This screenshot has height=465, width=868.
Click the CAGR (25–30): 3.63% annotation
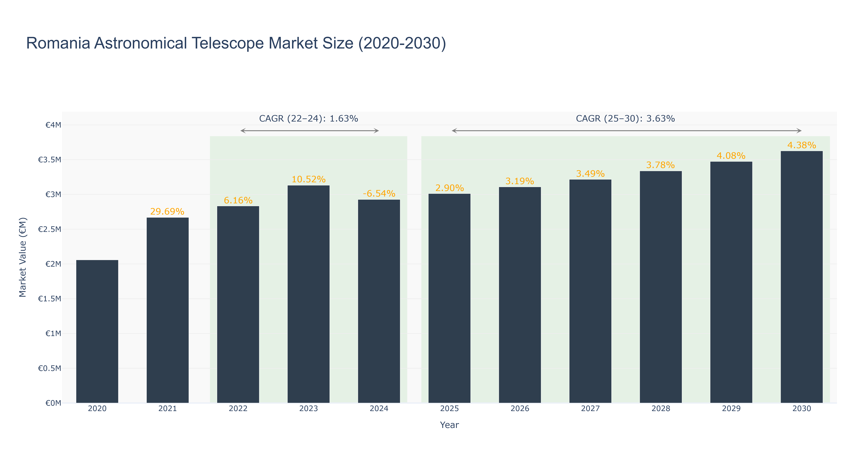coord(625,119)
